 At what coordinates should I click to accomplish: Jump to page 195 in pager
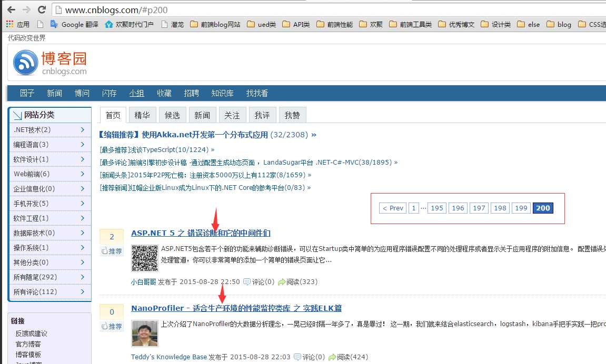pyautogui.click(x=436, y=208)
